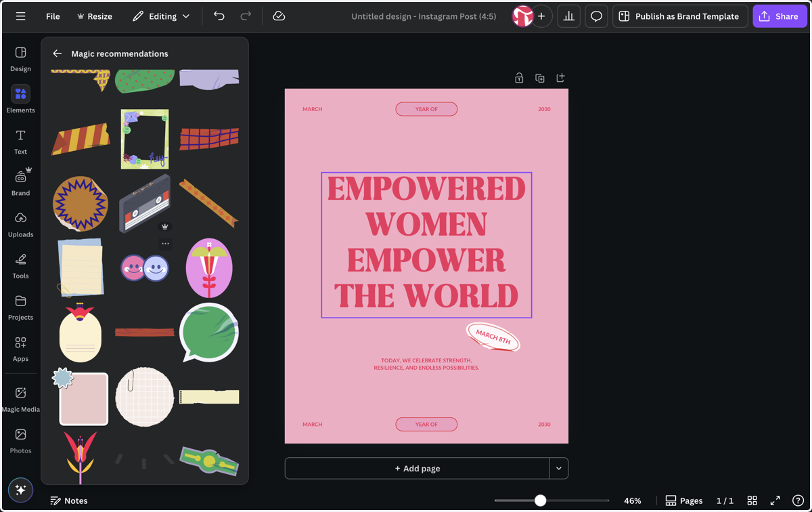The height and width of the screenshot is (512, 812).
Task: Open the Pages view
Action: click(683, 500)
